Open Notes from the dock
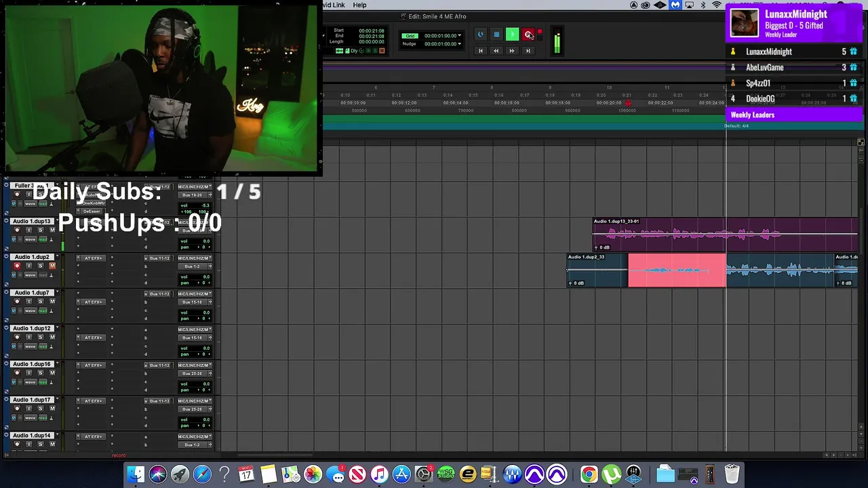 pyautogui.click(x=269, y=474)
